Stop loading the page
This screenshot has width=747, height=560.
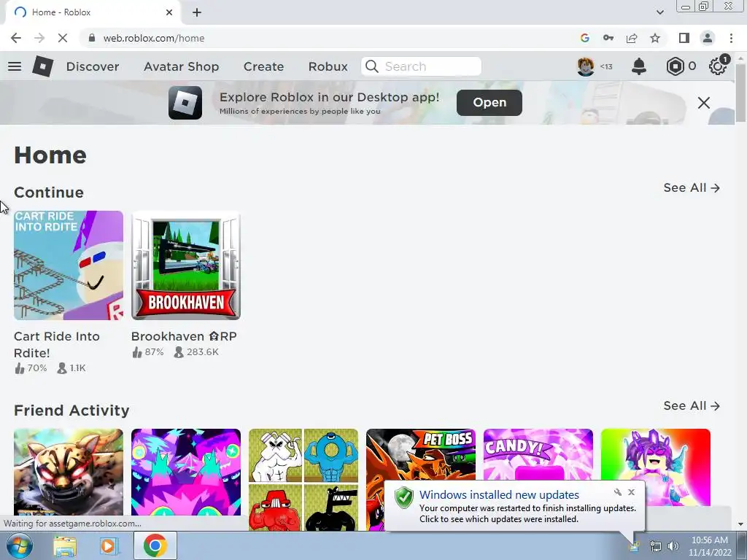coord(63,38)
